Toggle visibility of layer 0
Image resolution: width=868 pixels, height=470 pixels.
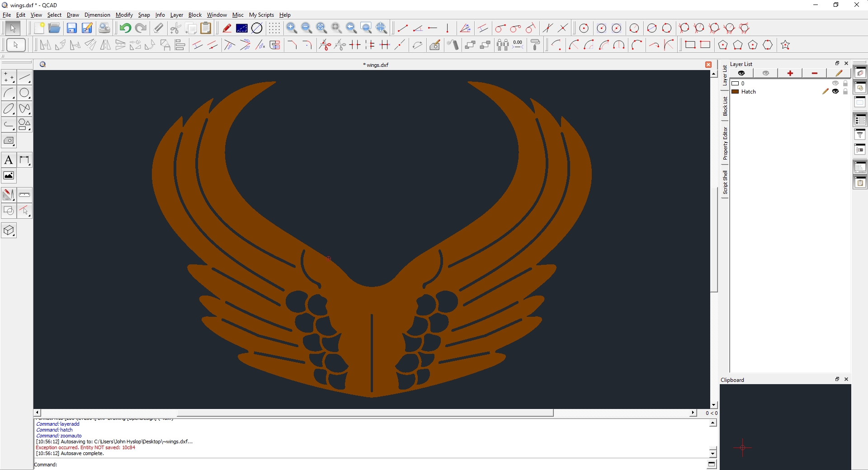pos(835,84)
